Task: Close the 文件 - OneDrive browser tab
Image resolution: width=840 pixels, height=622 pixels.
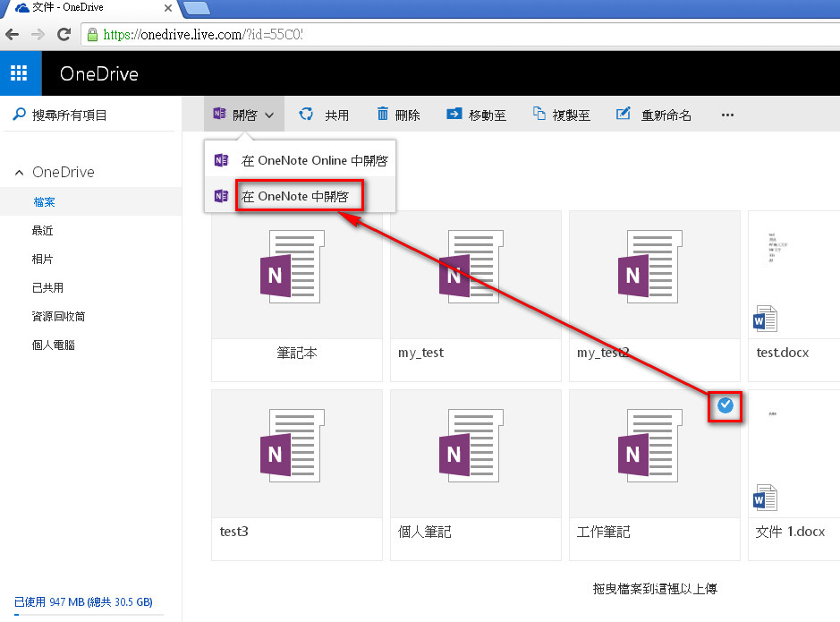Action: [167, 8]
